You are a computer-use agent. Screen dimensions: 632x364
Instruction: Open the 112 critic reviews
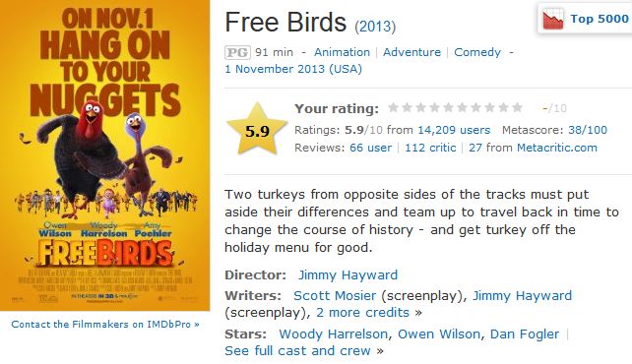click(x=430, y=148)
